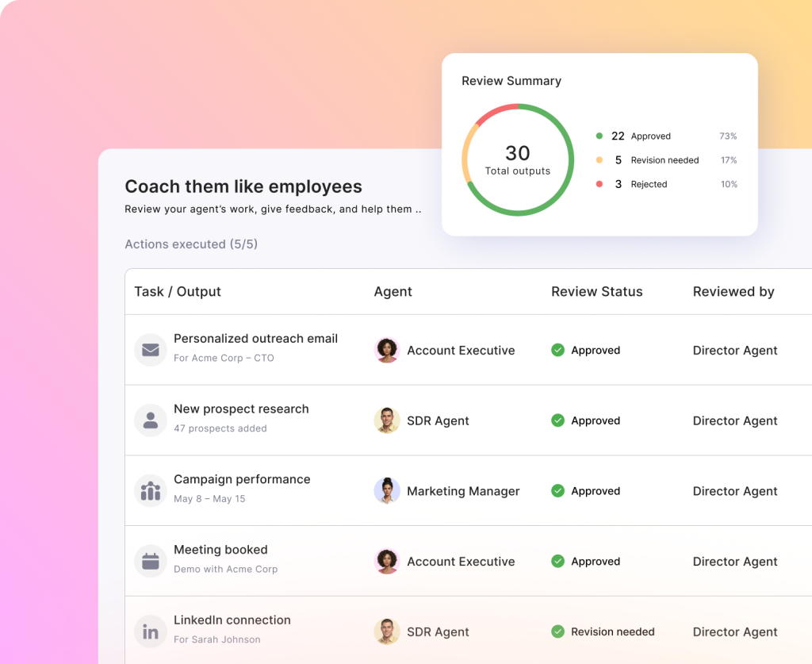Click Approved status in Personalized outreach email row
Image resolution: width=812 pixels, height=664 pixels.
pos(596,350)
